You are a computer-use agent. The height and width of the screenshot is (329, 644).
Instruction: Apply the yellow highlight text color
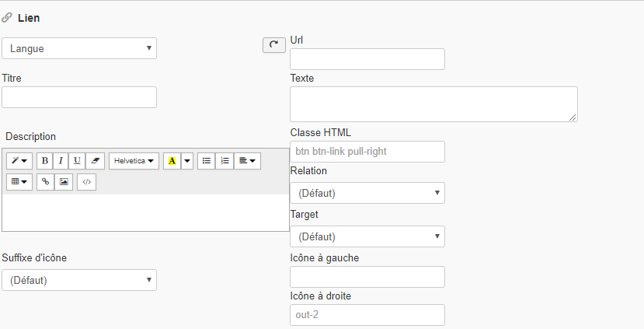[x=171, y=161]
